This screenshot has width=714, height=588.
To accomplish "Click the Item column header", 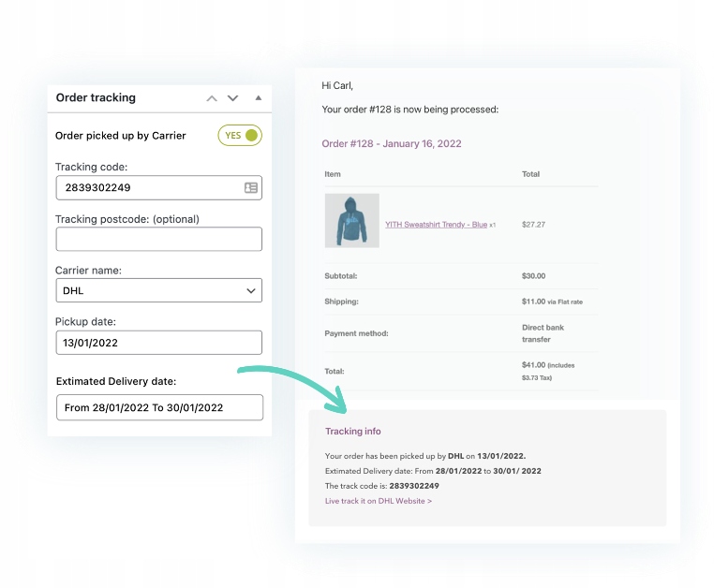I will click(x=333, y=174).
